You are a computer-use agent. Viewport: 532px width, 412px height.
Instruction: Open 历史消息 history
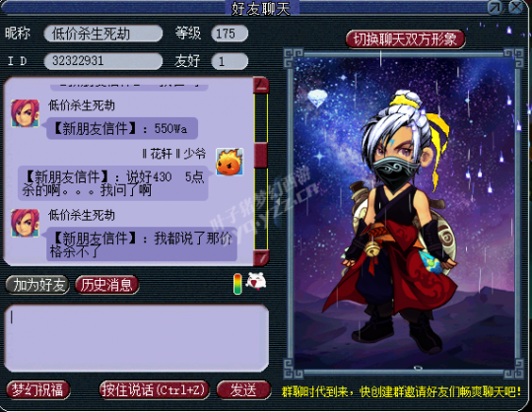pos(106,285)
